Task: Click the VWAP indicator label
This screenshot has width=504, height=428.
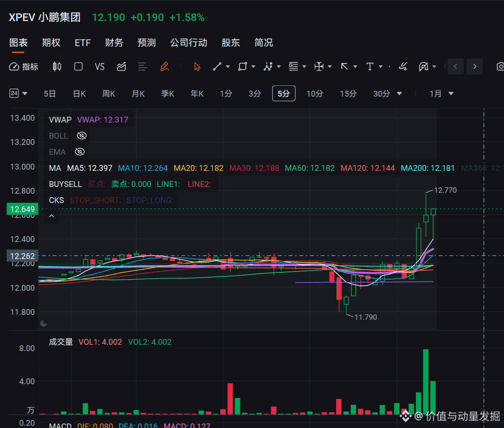Action: (60, 120)
